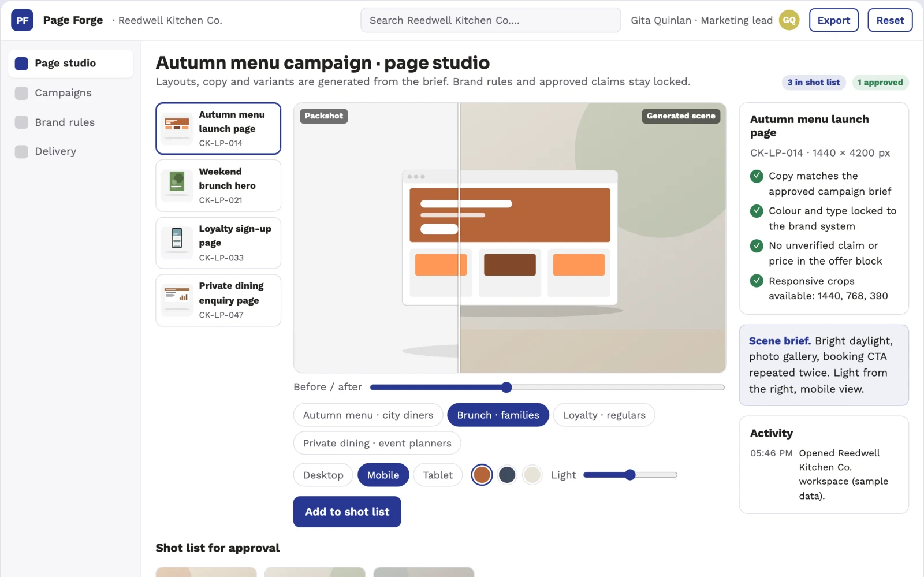This screenshot has width=924, height=577.
Task: Click Add to shot list
Action: coord(347,512)
